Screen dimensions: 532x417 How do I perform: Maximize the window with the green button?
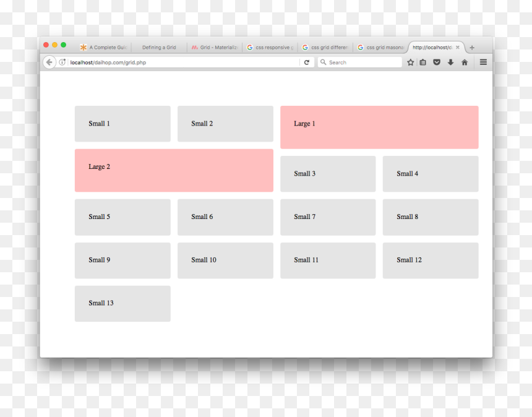tap(64, 45)
